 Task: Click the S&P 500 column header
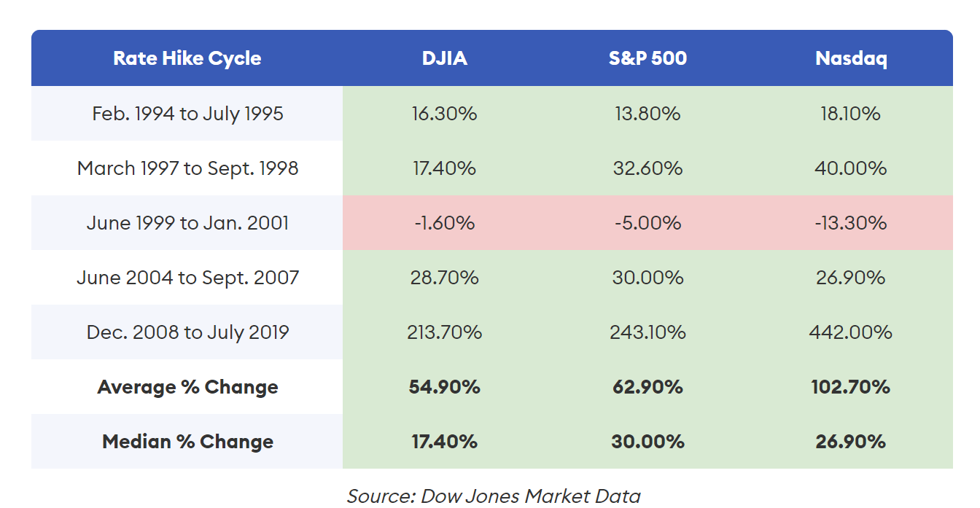tap(647, 58)
